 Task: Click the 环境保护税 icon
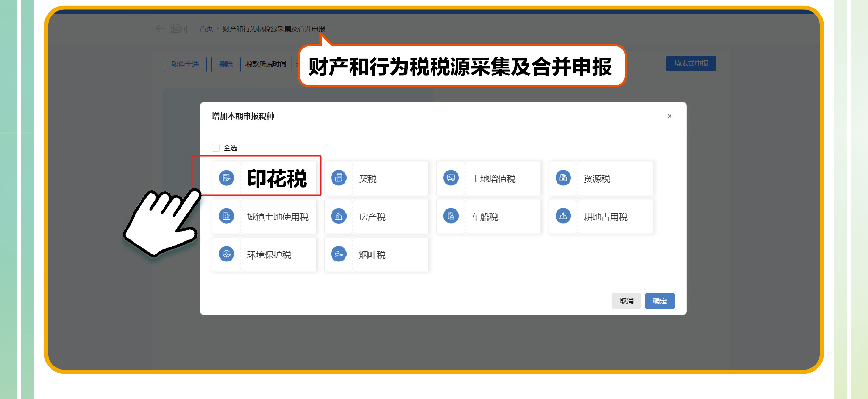pos(226,254)
